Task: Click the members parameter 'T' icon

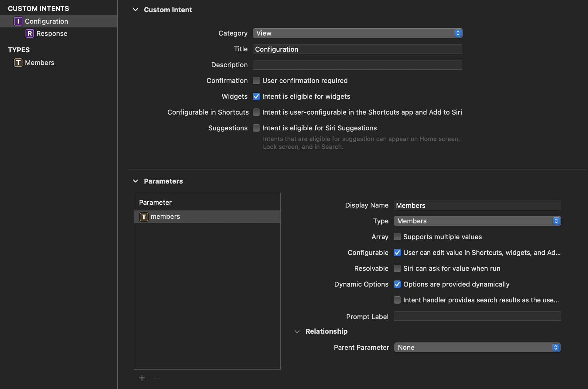Action: (144, 217)
